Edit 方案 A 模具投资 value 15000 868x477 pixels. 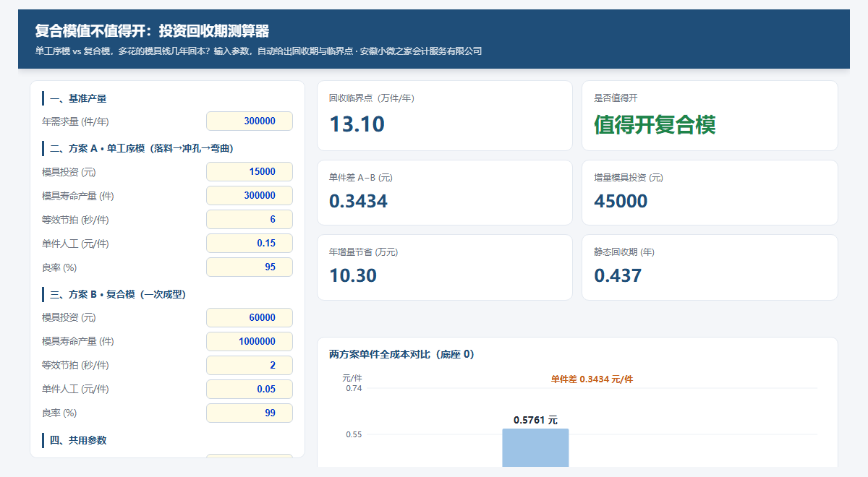250,172
